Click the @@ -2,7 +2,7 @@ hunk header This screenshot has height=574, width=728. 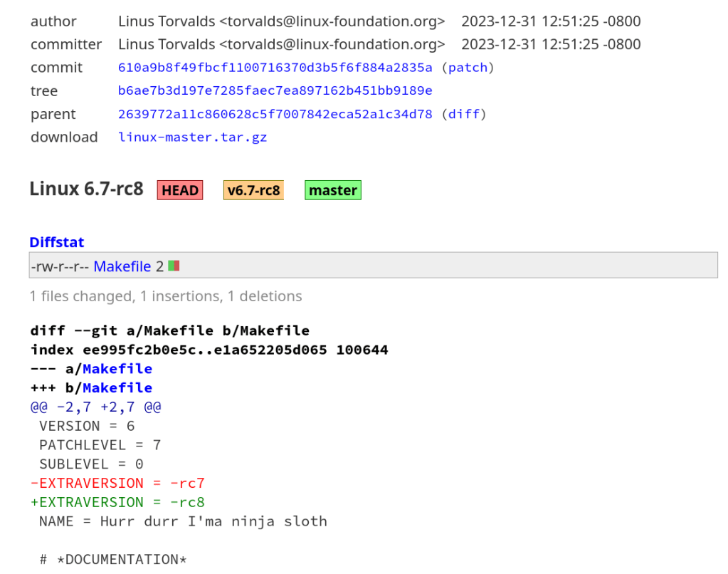tap(95, 407)
